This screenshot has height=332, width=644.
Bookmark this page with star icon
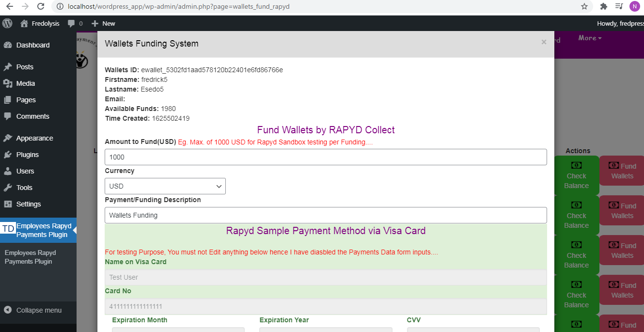[x=584, y=7]
